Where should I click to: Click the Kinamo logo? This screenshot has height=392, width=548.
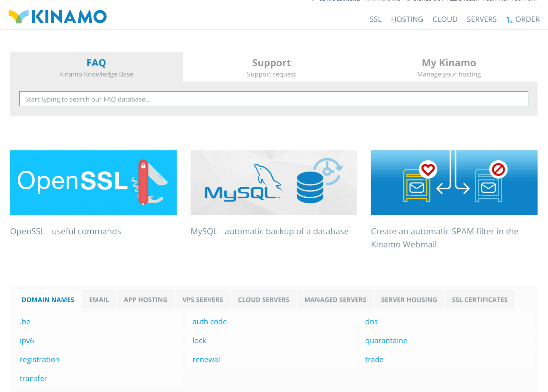[58, 17]
